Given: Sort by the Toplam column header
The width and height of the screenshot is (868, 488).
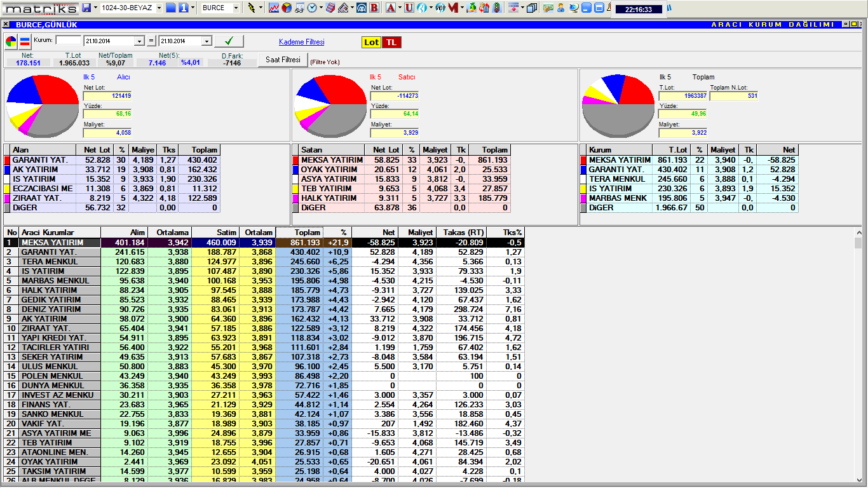Looking at the screenshot, I should 299,233.
